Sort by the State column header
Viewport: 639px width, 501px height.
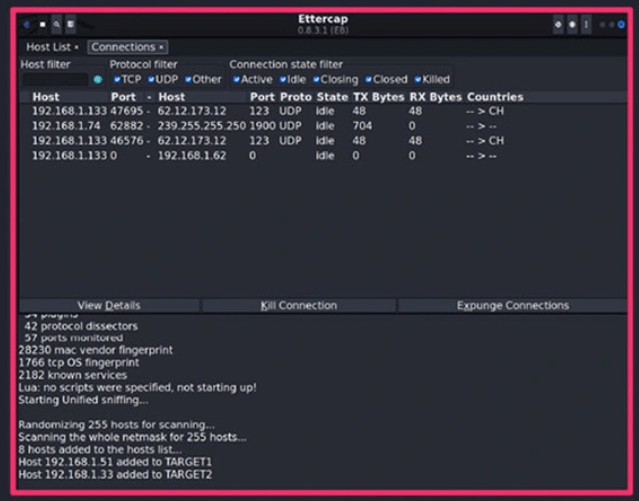pos(333,97)
